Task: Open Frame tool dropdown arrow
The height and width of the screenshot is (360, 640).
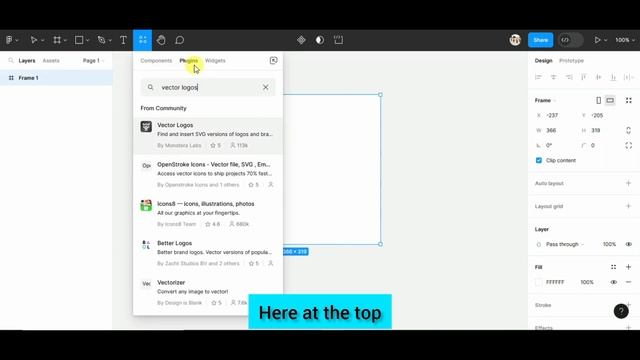Action: tap(65, 40)
